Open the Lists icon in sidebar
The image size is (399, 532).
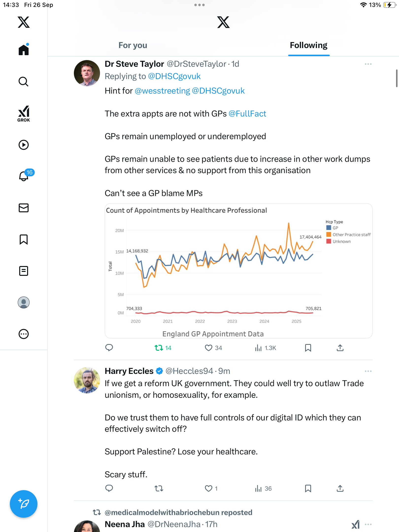[x=24, y=271]
